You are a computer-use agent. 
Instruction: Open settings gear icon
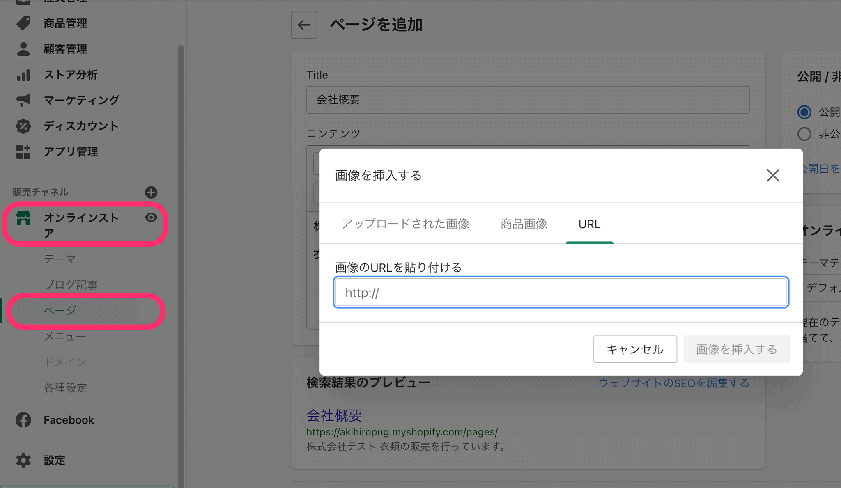[x=23, y=460]
